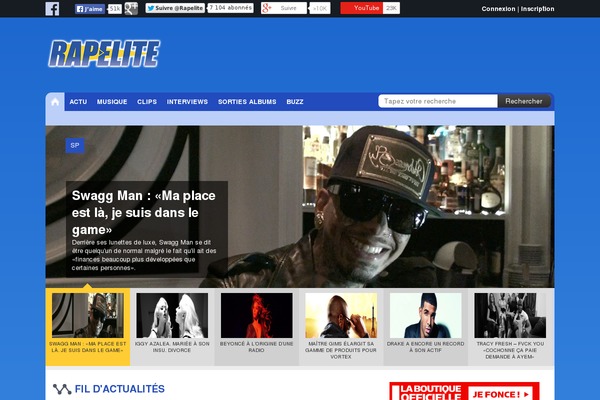Subscribe with the red YouTube button

pyautogui.click(x=362, y=8)
